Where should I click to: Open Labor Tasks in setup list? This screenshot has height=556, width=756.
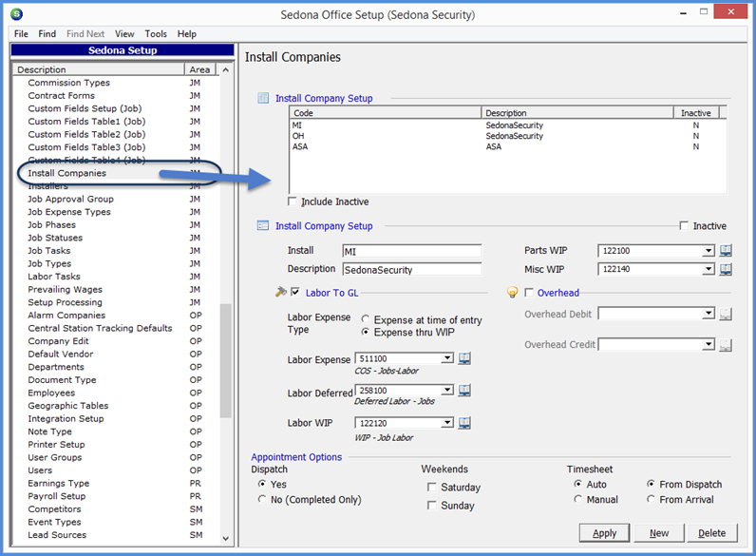[x=54, y=277]
